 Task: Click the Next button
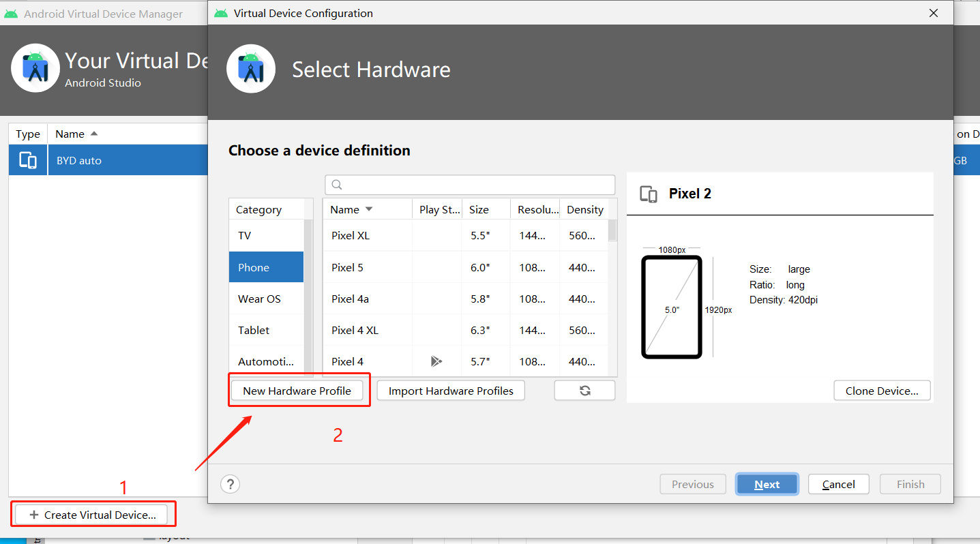[767, 484]
